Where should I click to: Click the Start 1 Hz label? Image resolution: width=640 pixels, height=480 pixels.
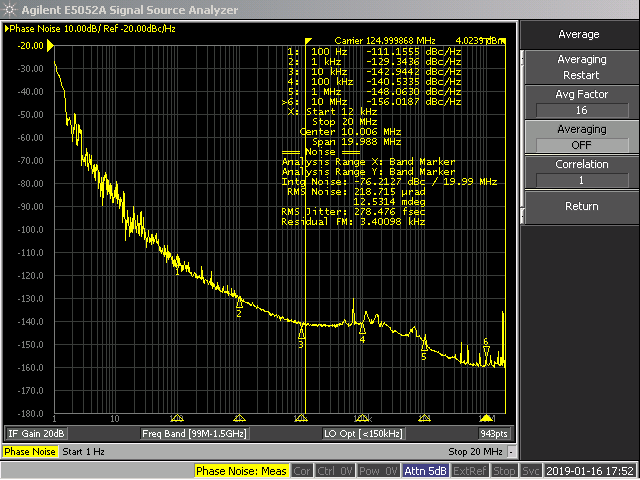[83, 452]
